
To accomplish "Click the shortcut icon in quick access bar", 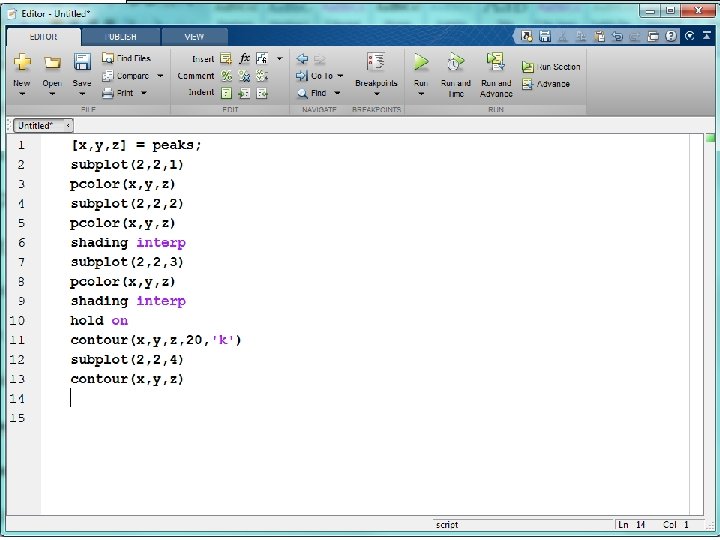I will 527,36.
